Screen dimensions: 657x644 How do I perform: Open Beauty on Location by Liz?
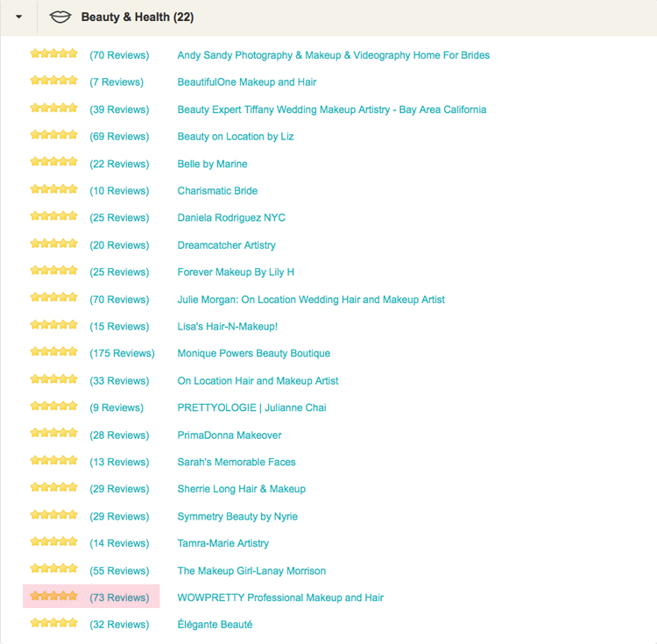coord(235,137)
